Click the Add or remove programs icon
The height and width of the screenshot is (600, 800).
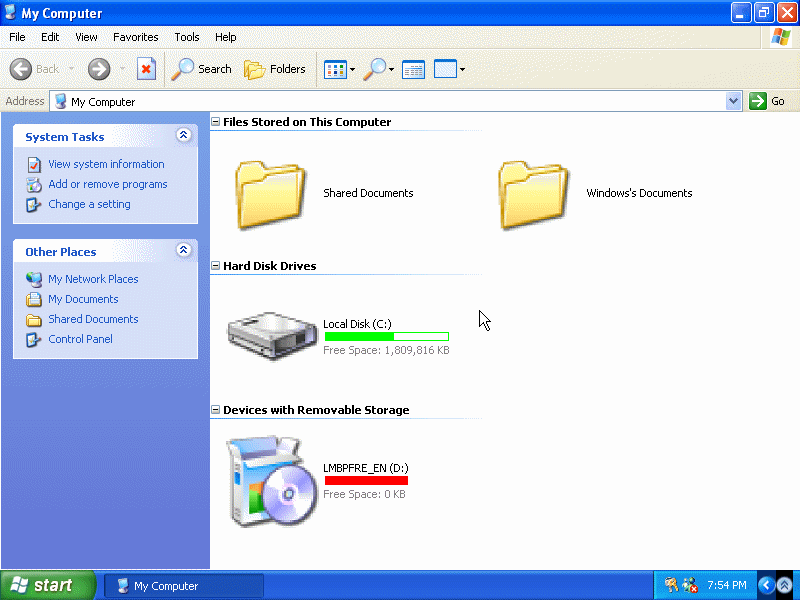34,185
